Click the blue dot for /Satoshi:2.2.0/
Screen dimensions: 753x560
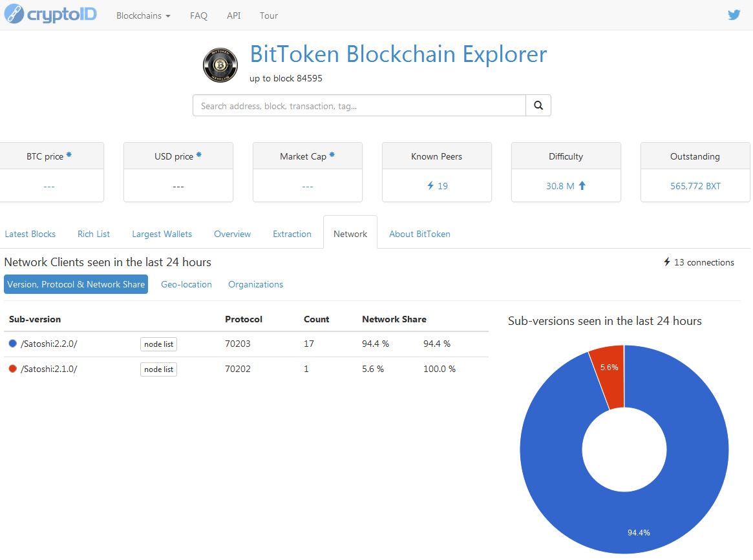(13, 343)
